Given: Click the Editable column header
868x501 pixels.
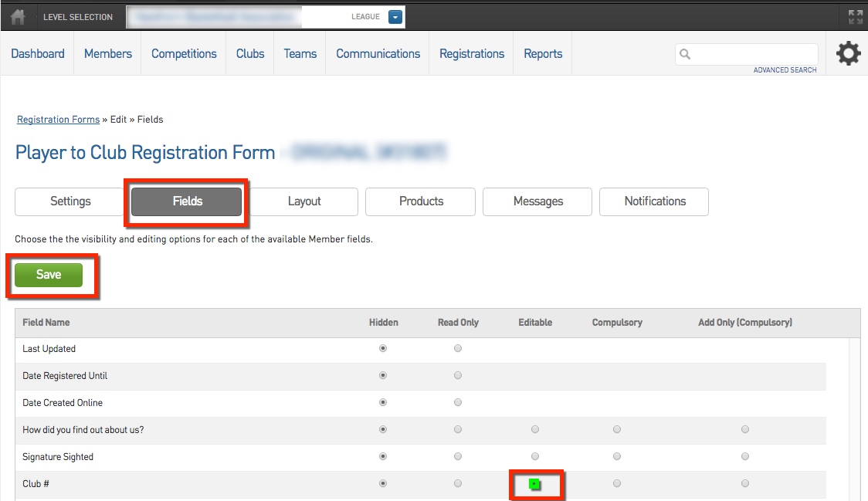Looking at the screenshot, I should (535, 323).
